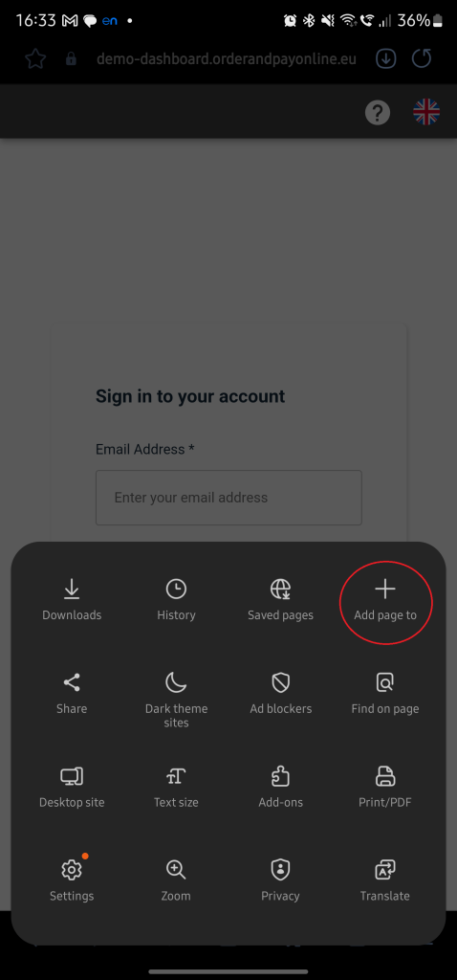
Task: Bookmark page with star icon
Action: (x=35, y=58)
